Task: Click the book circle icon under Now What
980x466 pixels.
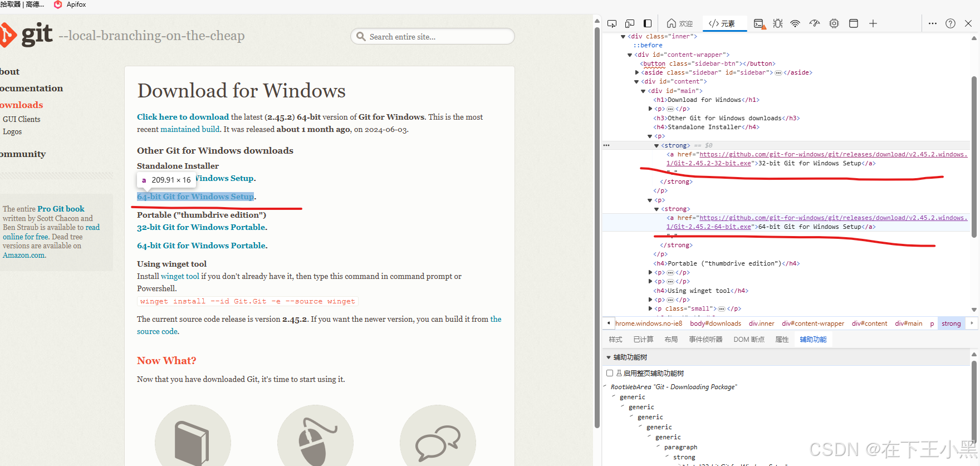Action: click(x=193, y=443)
